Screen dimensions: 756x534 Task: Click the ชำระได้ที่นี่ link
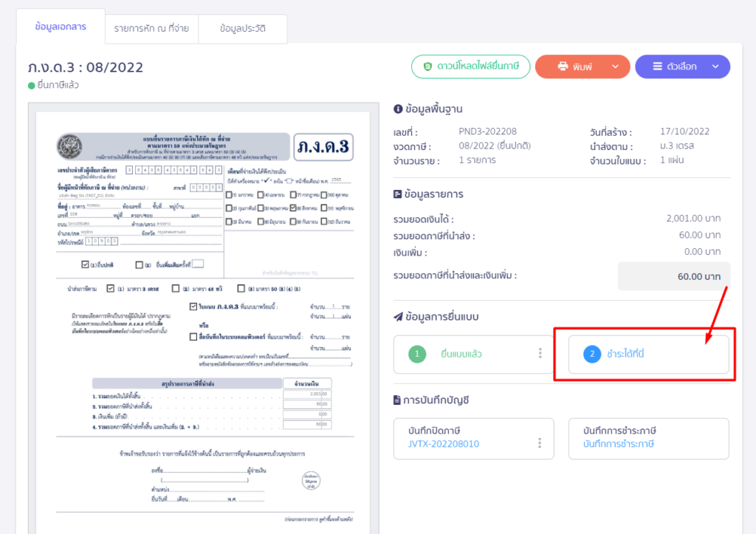(x=625, y=354)
